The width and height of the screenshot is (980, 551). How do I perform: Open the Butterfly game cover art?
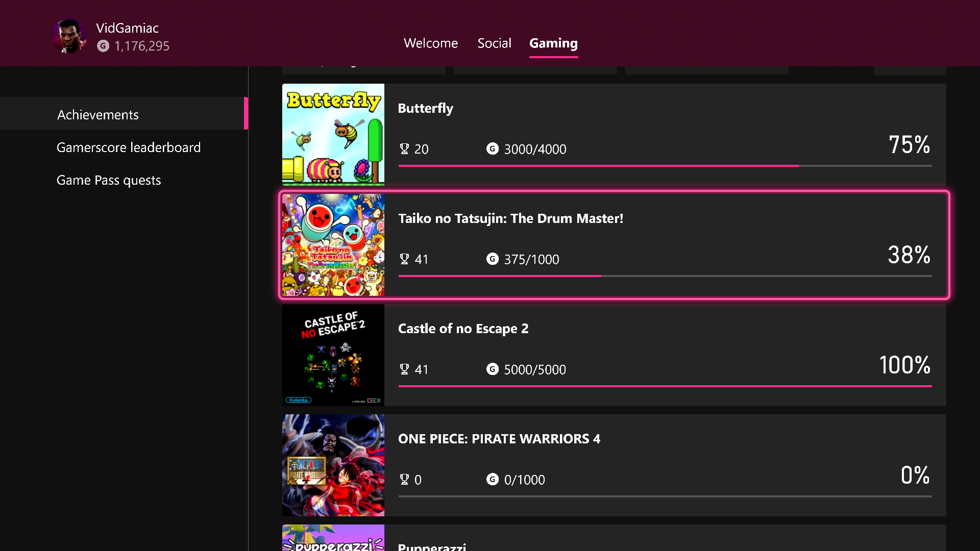click(333, 135)
